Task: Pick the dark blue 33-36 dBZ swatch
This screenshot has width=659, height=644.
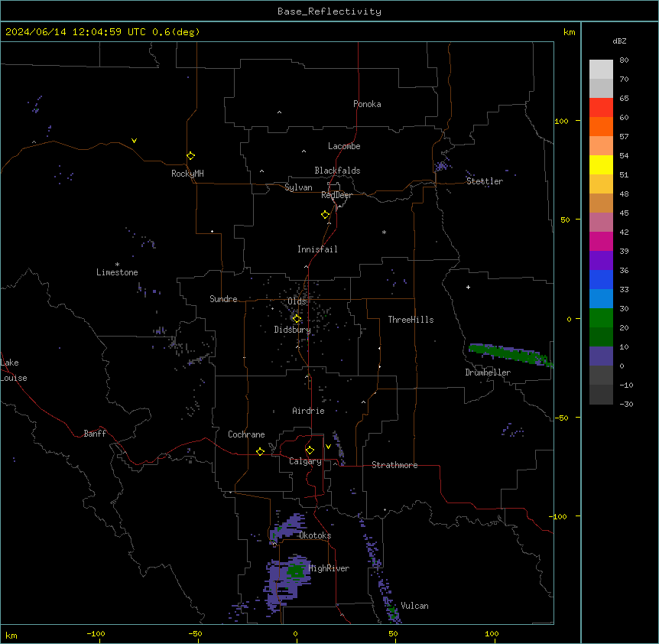Action: tap(601, 280)
